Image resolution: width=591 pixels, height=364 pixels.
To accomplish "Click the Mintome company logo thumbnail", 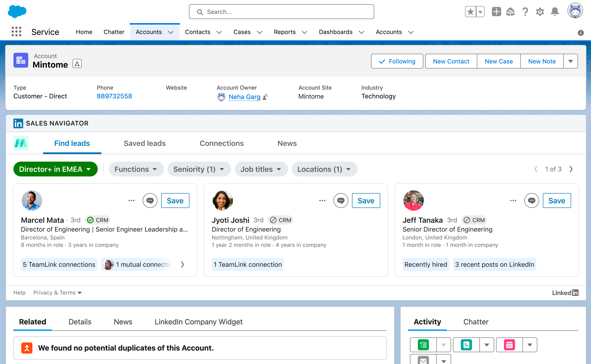I will [x=21, y=143].
